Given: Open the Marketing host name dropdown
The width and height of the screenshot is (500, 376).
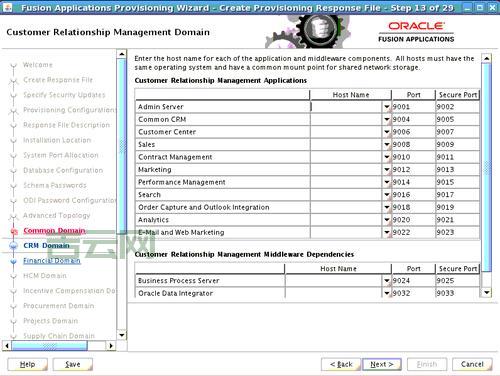Looking at the screenshot, I should coord(386,170).
